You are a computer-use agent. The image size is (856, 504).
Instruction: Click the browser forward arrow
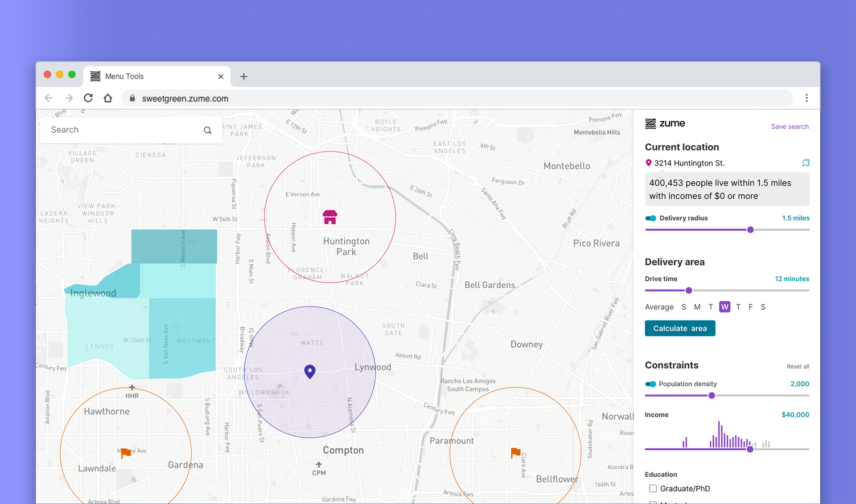click(69, 98)
